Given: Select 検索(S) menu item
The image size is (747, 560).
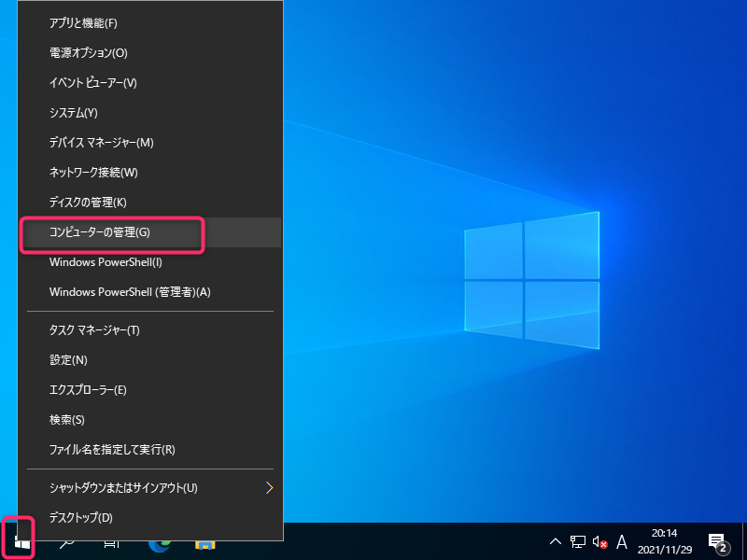Looking at the screenshot, I should (x=150, y=420).
